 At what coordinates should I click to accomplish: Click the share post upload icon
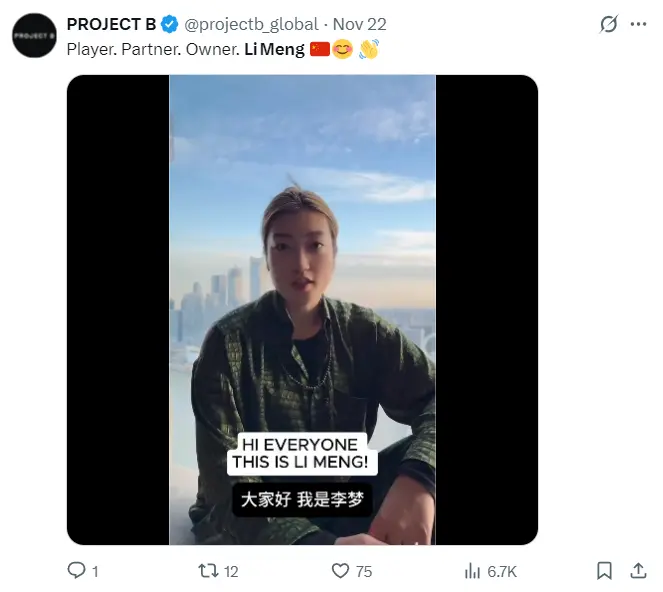click(638, 570)
